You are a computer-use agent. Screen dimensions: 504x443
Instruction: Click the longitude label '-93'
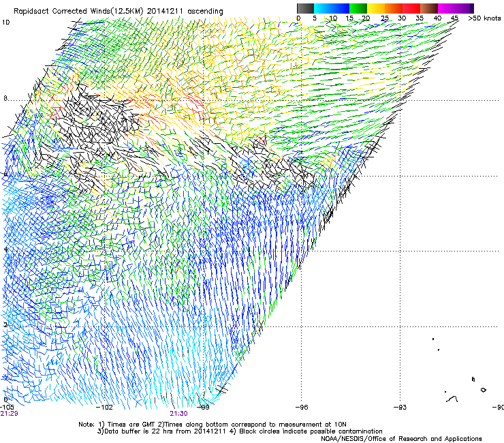(400, 407)
